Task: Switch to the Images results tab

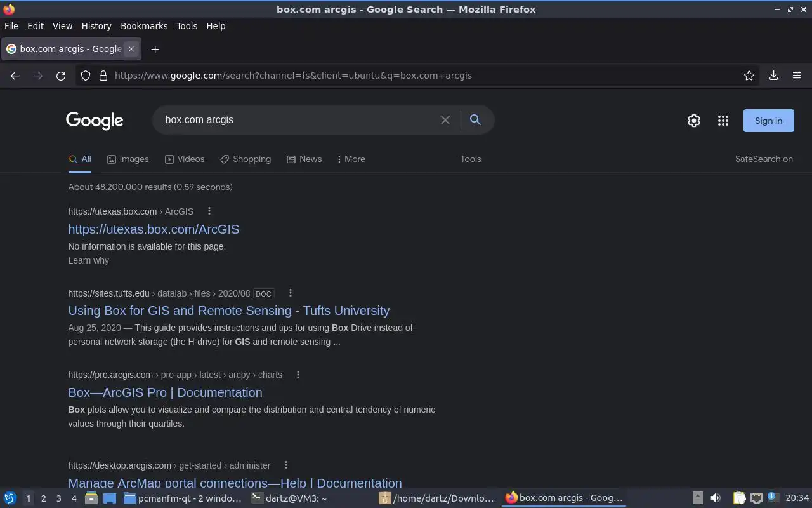Action: tap(128, 159)
